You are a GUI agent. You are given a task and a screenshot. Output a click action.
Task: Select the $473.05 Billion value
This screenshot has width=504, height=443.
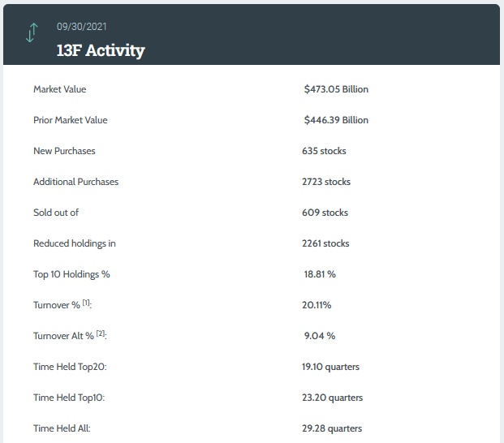point(336,89)
